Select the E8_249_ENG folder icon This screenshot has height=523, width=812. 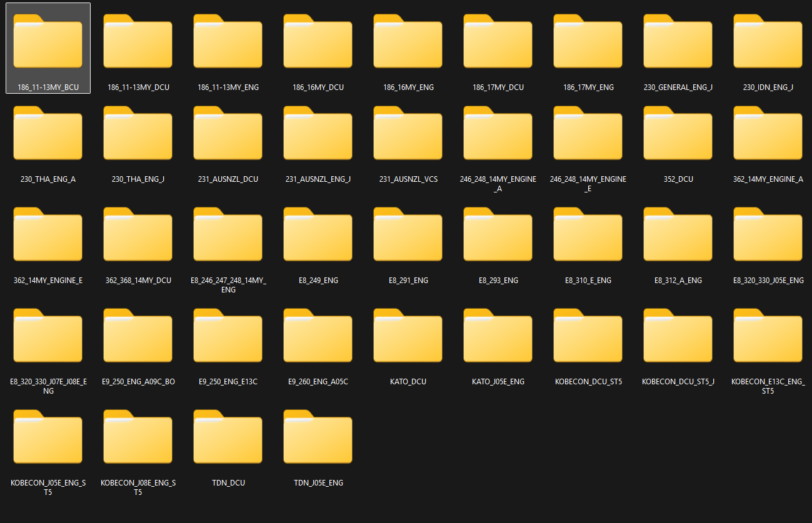(318, 234)
